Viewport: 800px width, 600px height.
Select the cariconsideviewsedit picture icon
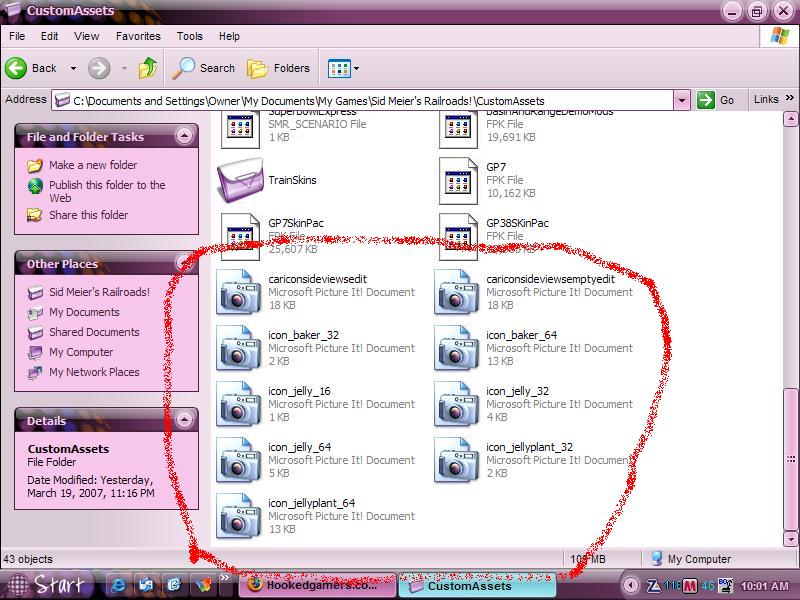(x=239, y=292)
